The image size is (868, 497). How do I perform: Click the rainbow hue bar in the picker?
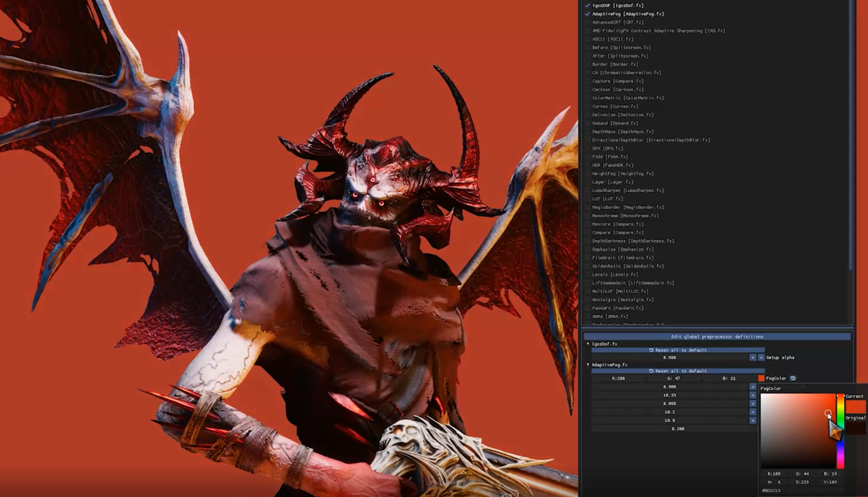[x=840, y=431]
